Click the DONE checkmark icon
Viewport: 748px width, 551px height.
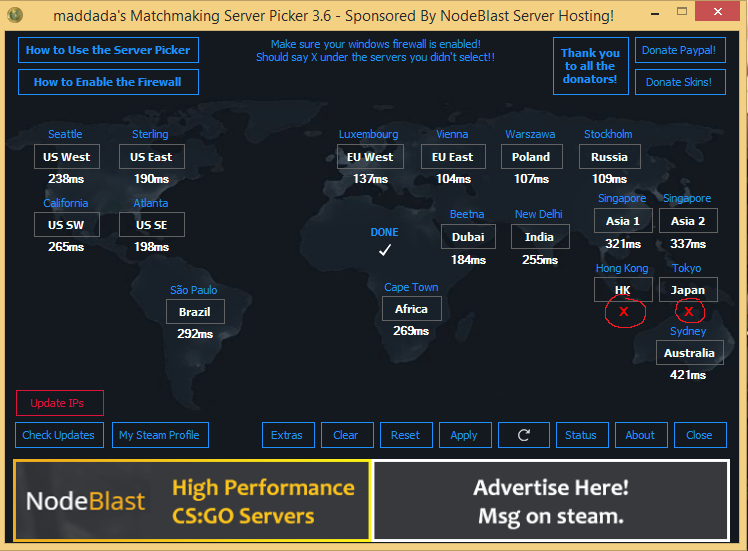[385, 250]
